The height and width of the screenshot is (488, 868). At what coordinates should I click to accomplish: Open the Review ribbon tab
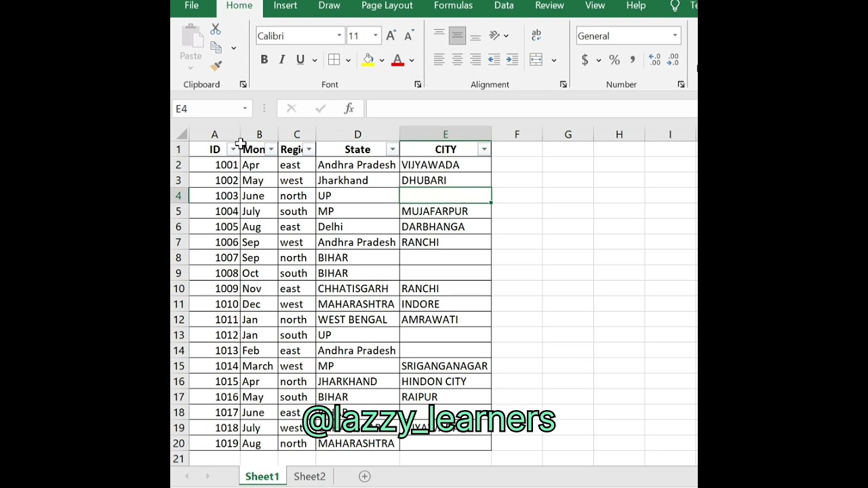(549, 5)
